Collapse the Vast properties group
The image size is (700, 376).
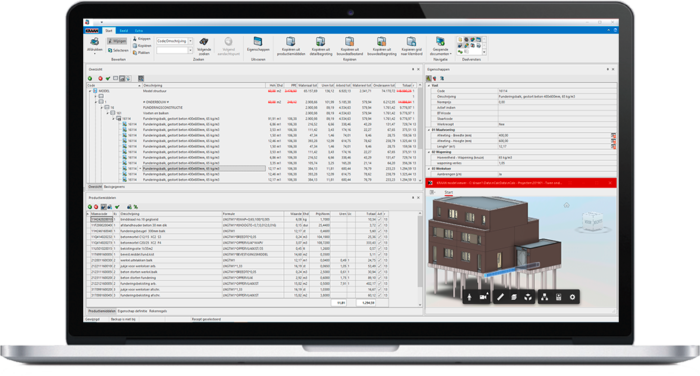(429, 85)
